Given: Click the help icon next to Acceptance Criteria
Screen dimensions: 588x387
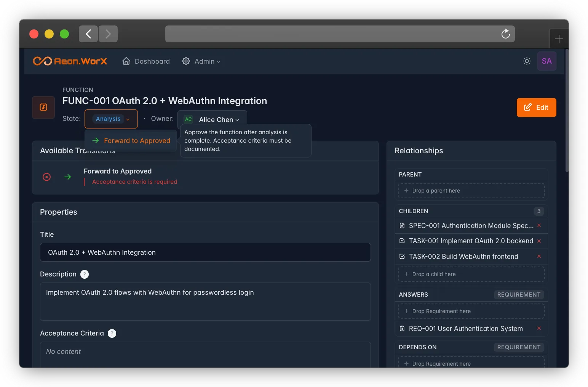Looking at the screenshot, I should point(112,333).
